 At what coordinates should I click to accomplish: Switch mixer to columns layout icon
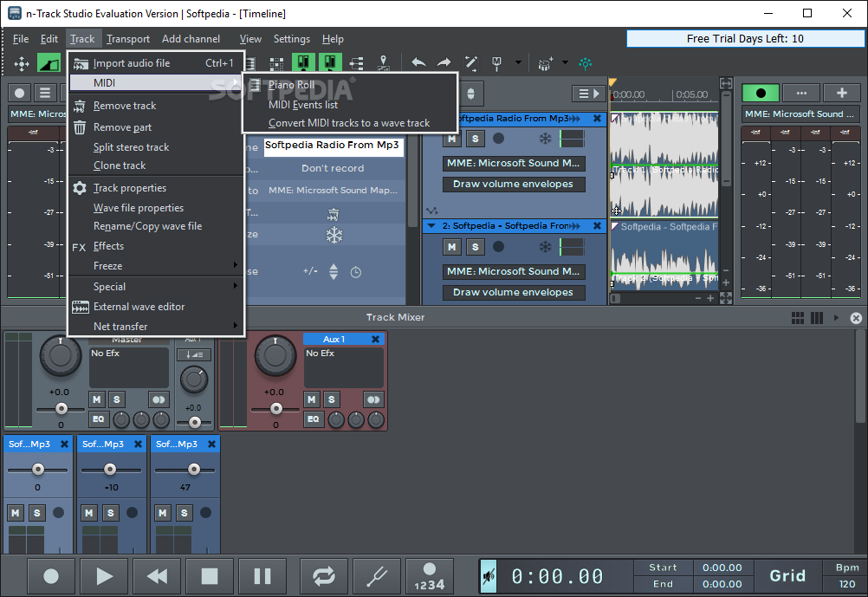(x=817, y=318)
